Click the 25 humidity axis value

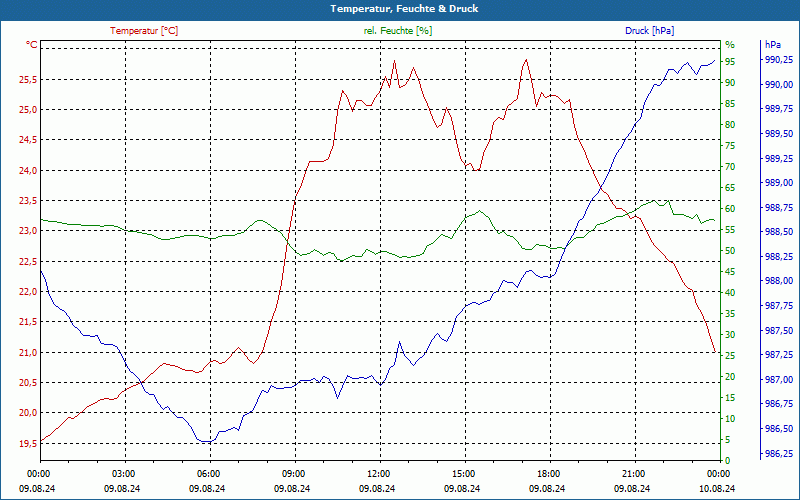coord(730,356)
